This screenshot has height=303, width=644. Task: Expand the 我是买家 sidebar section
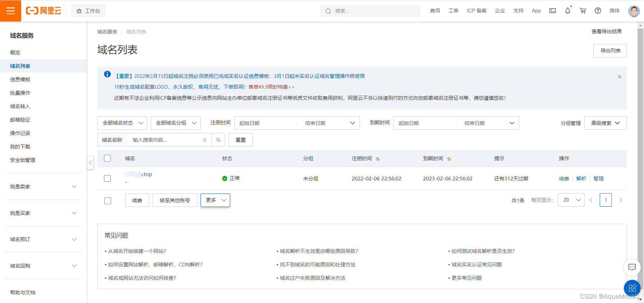(44, 213)
